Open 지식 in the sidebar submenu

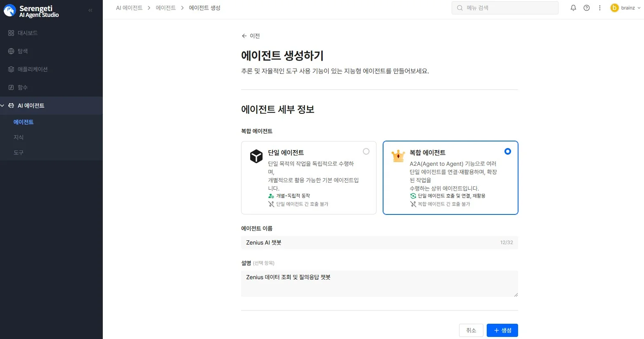click(19, 137)
